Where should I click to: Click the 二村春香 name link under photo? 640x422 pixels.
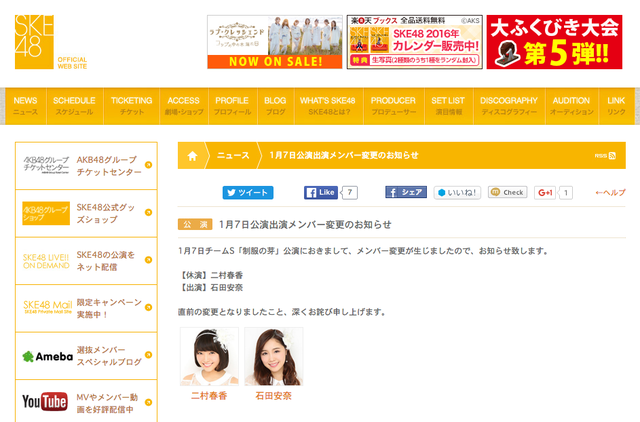tap(209, 396)
